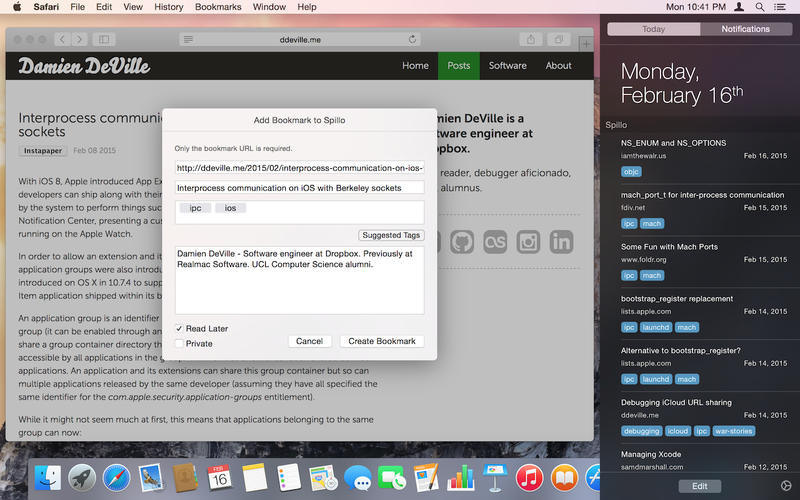Viewport: 800px width, 500px height.
Task: Open 'Debugging iCloud URL sharing' bookmark
Action: [676, 403]
